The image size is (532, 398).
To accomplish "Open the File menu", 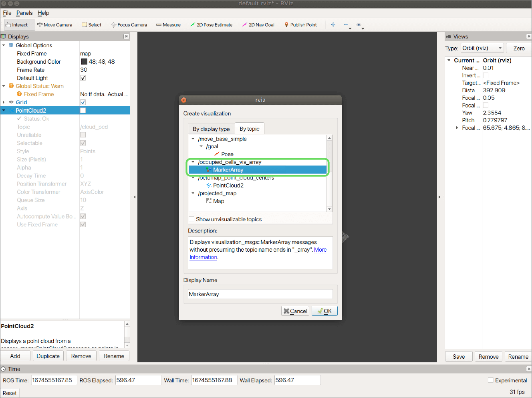I will point(7,13).
